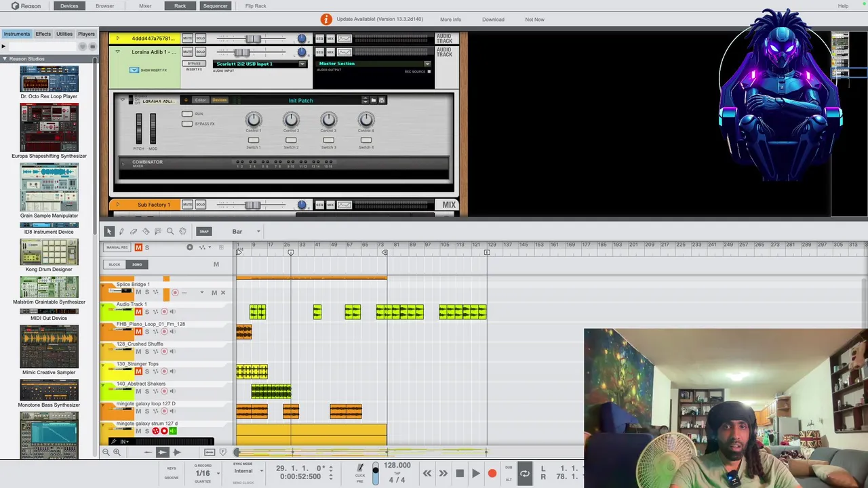This screenshot has width=868, height=488.
Task: Select the Hand tool in sequencer toolbar
Action: click(182, 231)
